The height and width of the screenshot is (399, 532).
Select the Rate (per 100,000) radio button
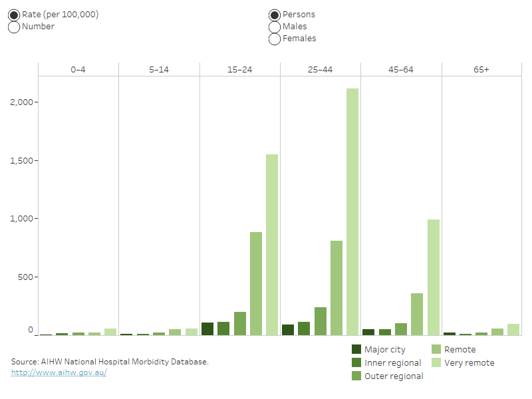(14, 15)
